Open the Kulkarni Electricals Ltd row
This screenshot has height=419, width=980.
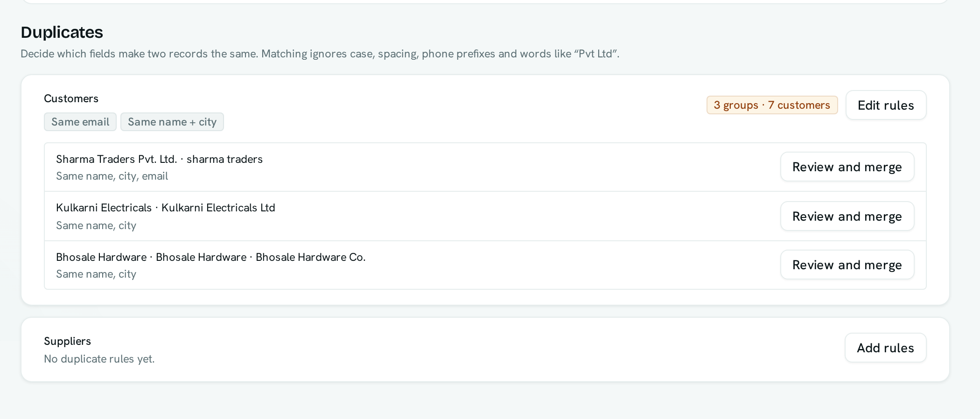pyautogui.click(x=485, y=216)
